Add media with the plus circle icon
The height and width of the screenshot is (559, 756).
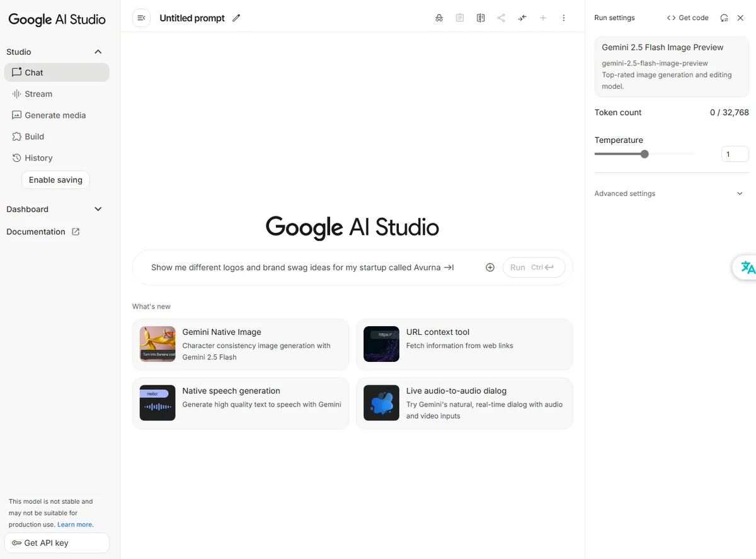tap(490, 268)
